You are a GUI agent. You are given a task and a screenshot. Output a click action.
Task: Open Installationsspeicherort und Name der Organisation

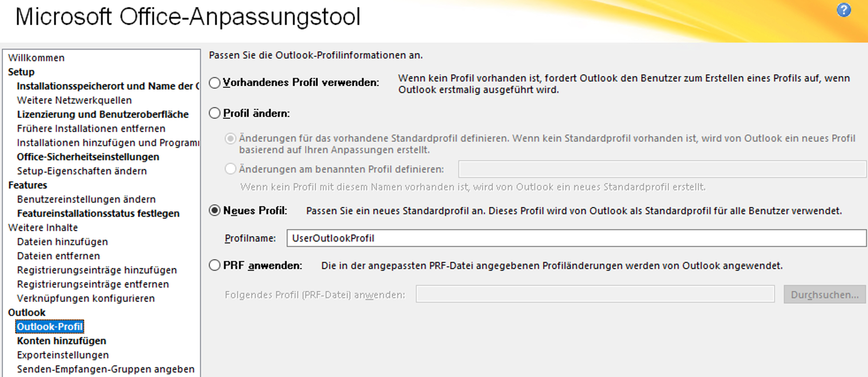pos(108,86)
